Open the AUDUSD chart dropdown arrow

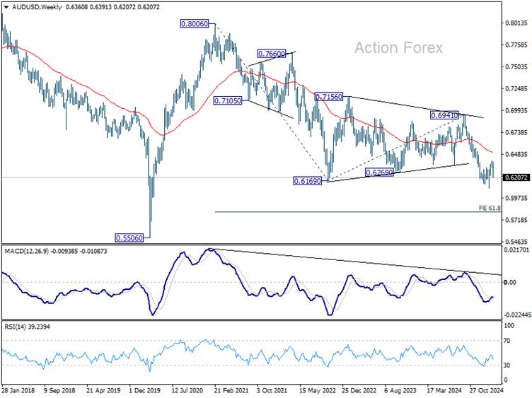tap(6, 7)
